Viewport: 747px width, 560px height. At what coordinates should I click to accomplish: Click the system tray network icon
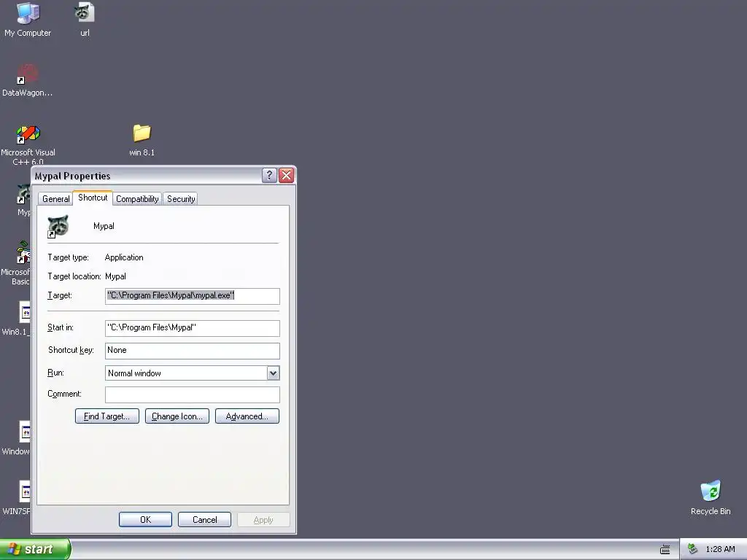pyautogui.click(x=693, y=549)
